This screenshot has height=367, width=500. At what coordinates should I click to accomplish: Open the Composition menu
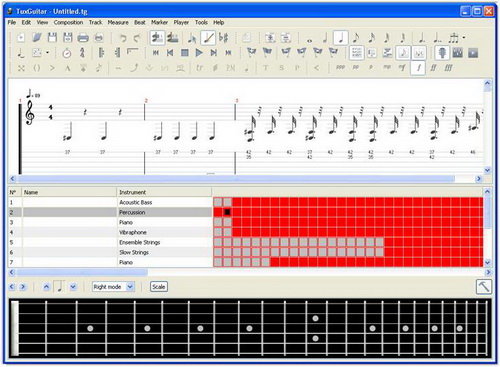68,22
